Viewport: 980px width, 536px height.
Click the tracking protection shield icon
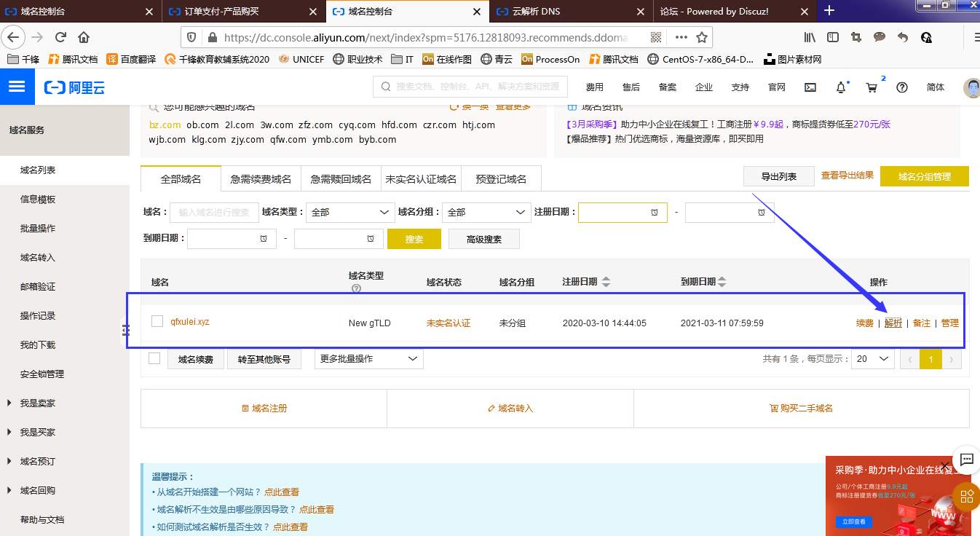[192, 37]
